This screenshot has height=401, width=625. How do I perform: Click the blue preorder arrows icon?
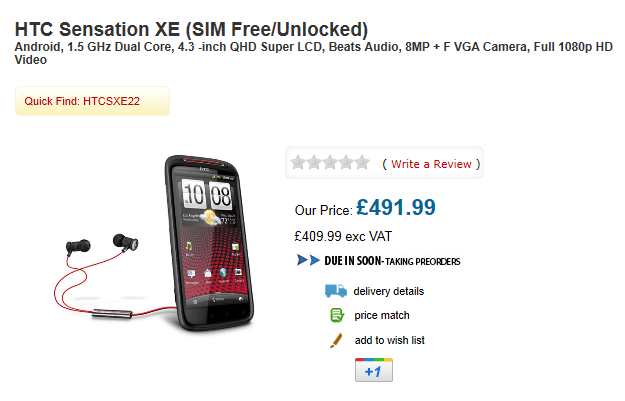click(308, 260)
